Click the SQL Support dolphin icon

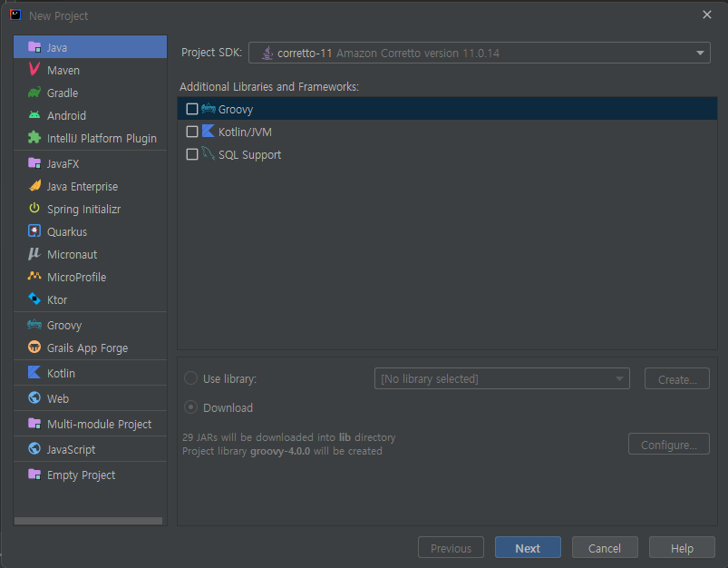pyautogui.click(x=209, y=153)
